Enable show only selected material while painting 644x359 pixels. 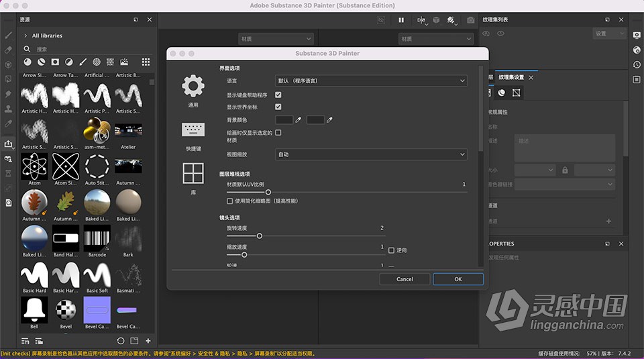click(x=278, y=133)
